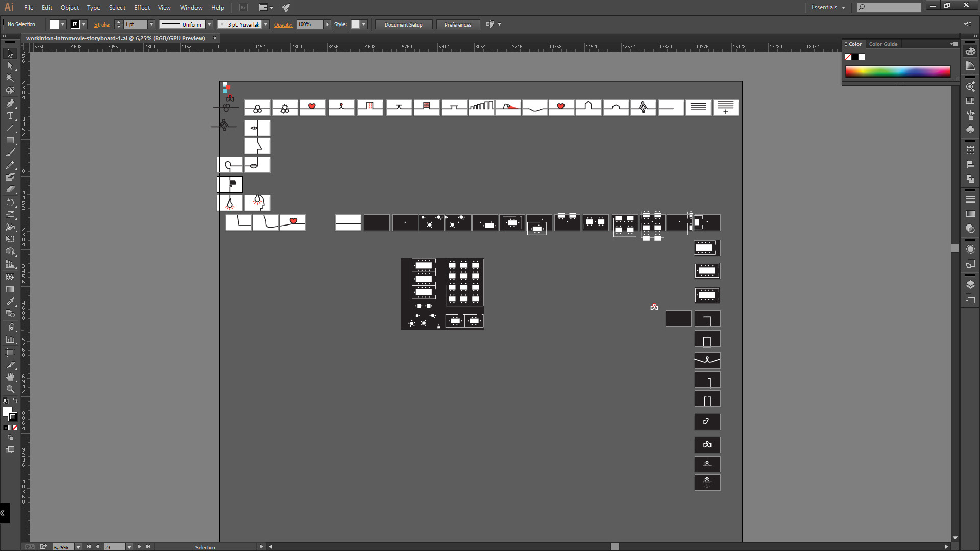This screenshot has width=980, height=551.
Task: Select the Direct Selection tool
Action: [10, 66]
